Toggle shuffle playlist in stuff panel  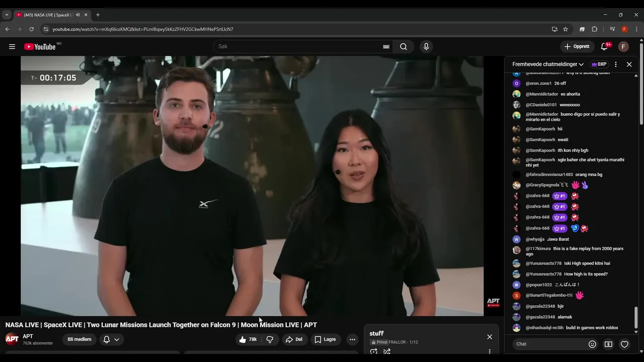387,351
